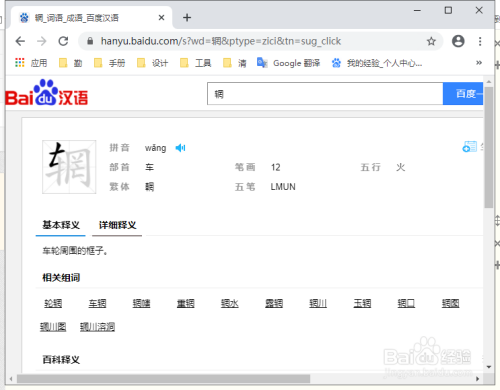
Task: Click the radical value 车
Action: point(149,167)
